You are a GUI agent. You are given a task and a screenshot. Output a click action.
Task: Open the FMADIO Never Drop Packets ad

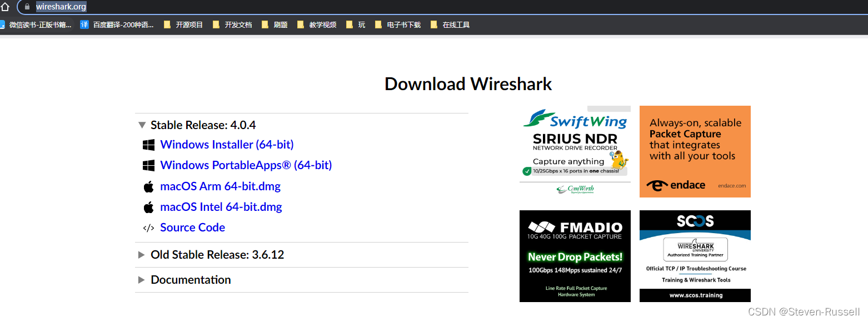575,256
